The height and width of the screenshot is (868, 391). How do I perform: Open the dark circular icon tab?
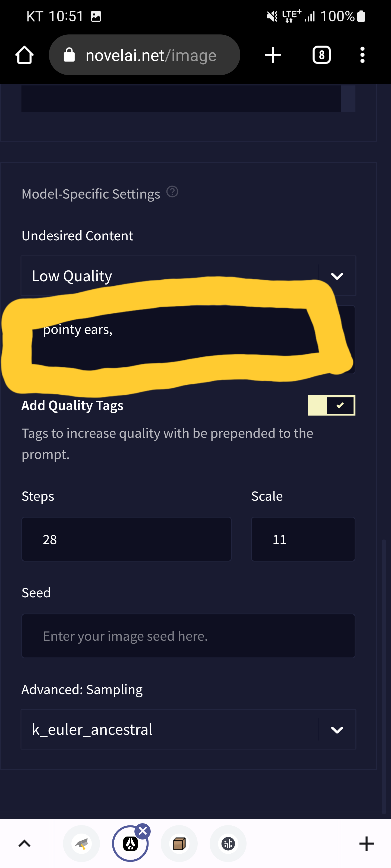tap(228, 843)
